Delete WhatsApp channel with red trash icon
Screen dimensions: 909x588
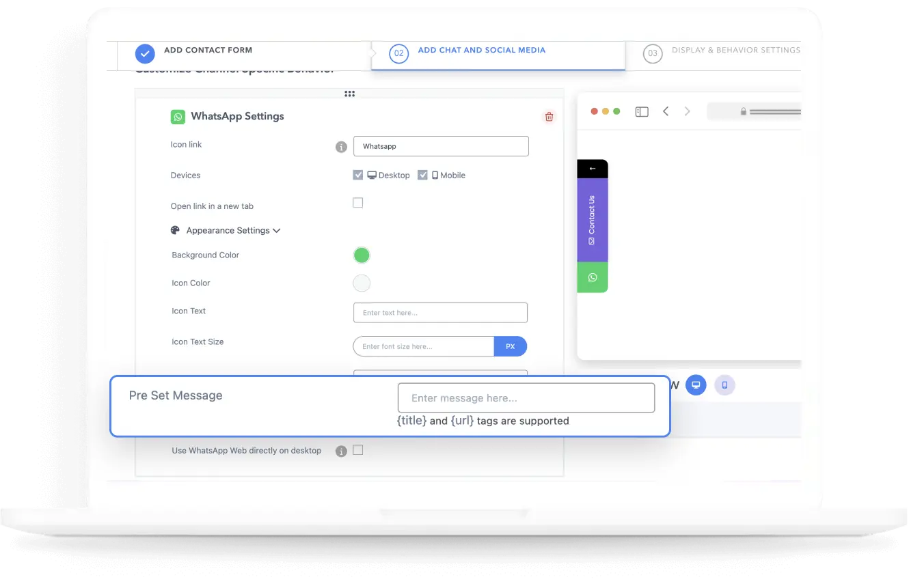(x=549, y=117)
